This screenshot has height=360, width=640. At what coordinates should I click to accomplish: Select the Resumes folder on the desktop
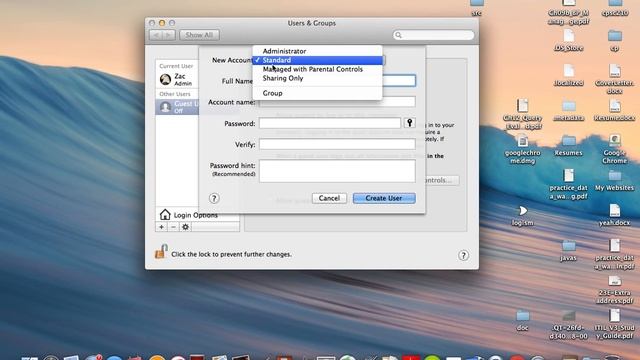point(568,141)
